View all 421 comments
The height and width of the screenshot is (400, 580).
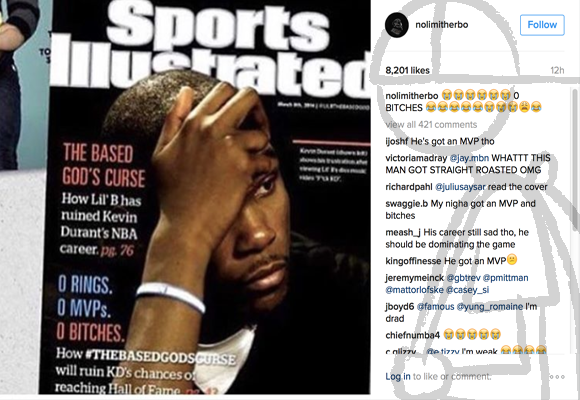[x=431, y=125]
